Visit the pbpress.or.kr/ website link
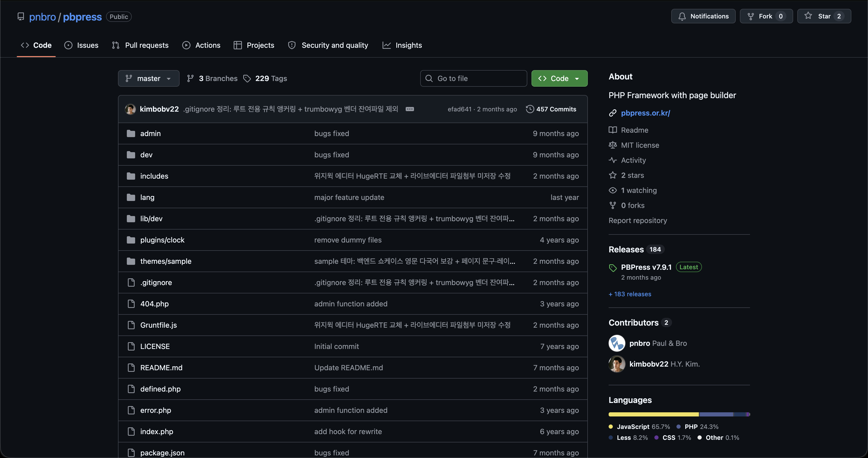This screenshot has width=868, height=458. point(646,113)
